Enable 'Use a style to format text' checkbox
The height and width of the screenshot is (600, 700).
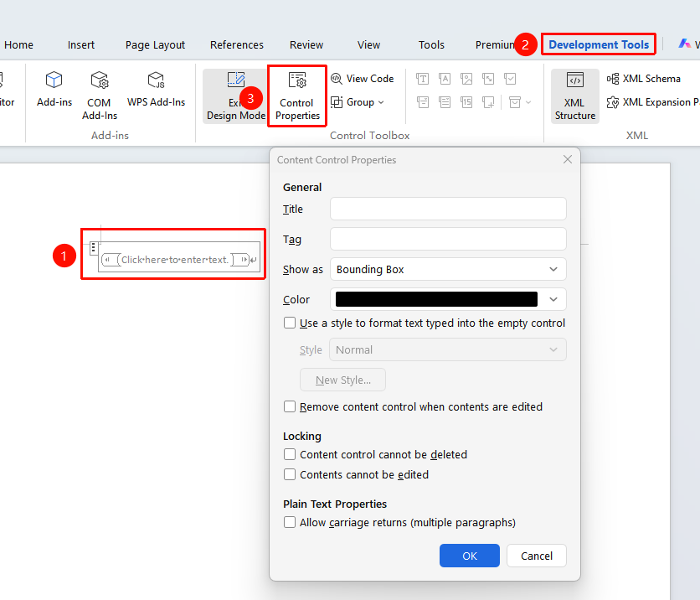point(290,323)
